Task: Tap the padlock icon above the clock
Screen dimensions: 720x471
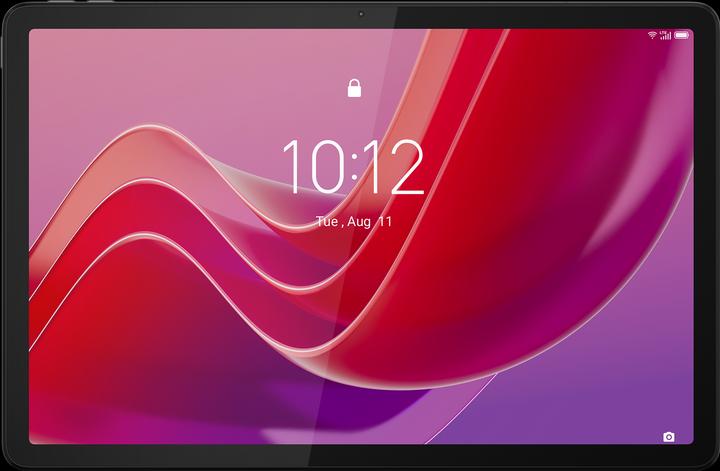Action: click(x=354, y=88)
